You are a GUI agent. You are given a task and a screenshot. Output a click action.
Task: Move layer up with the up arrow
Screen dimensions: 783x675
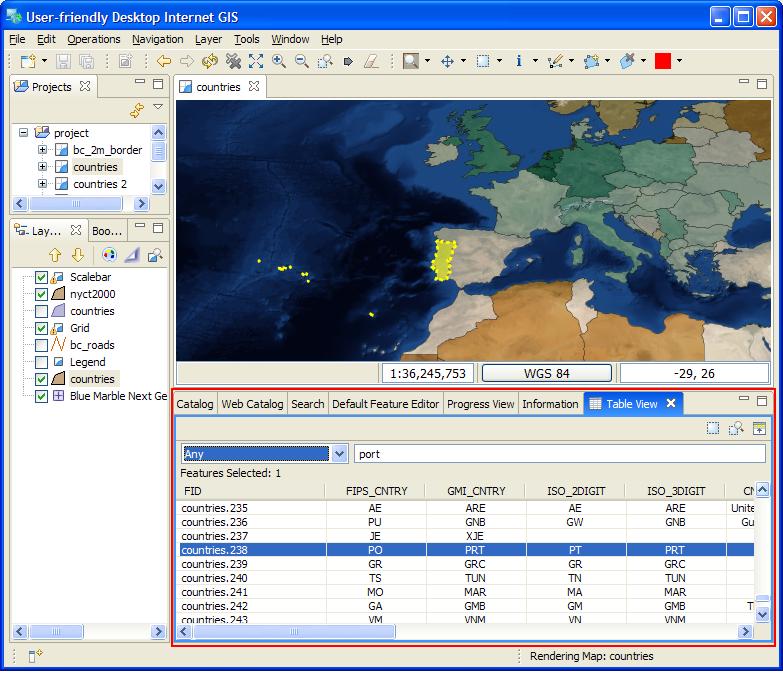(x=55, y=255)
